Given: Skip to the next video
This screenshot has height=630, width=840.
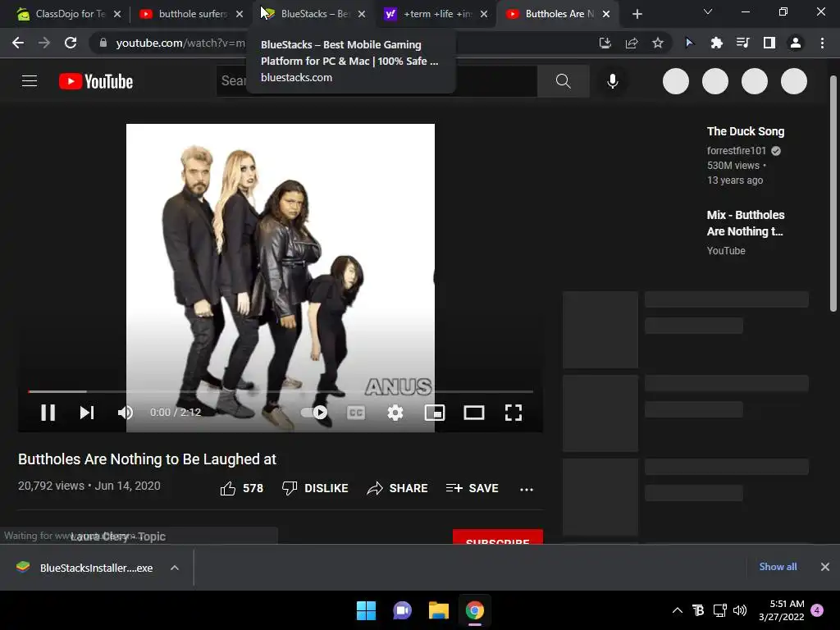Looking at the screenshot, I should (87, 413).
